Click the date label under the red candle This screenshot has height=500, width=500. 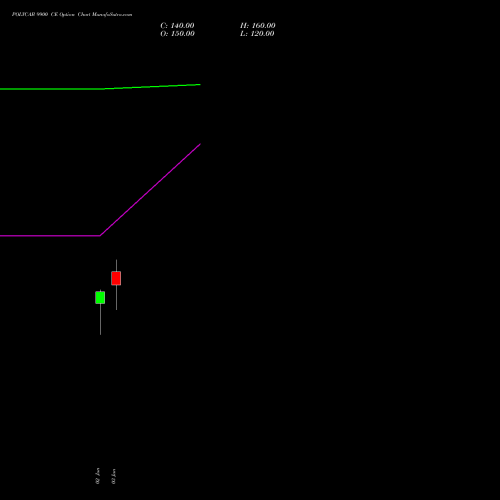coord(113,476)
